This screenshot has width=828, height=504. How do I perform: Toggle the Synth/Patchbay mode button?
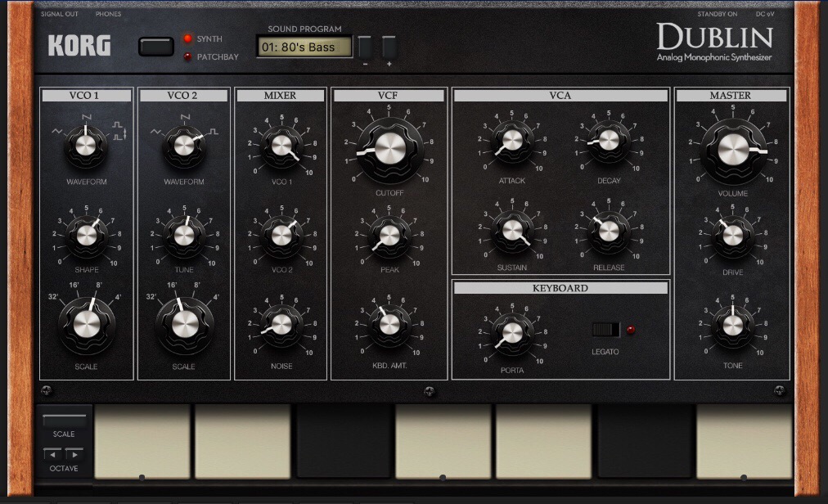pos(156,47)
